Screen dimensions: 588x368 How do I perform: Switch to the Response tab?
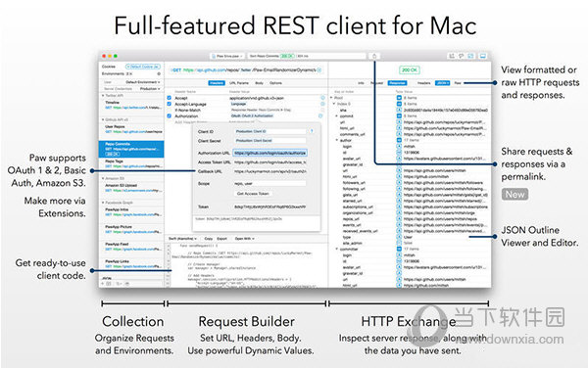[397, 83]
